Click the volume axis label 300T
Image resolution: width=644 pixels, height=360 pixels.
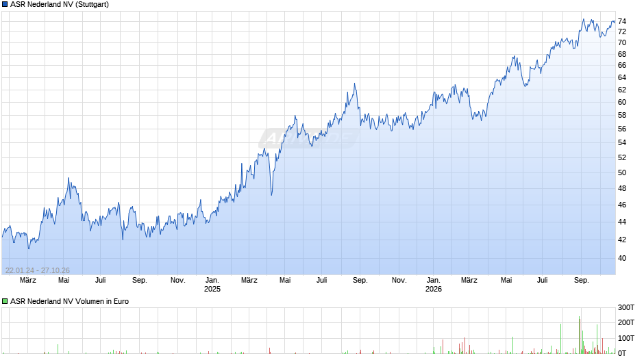626,307
